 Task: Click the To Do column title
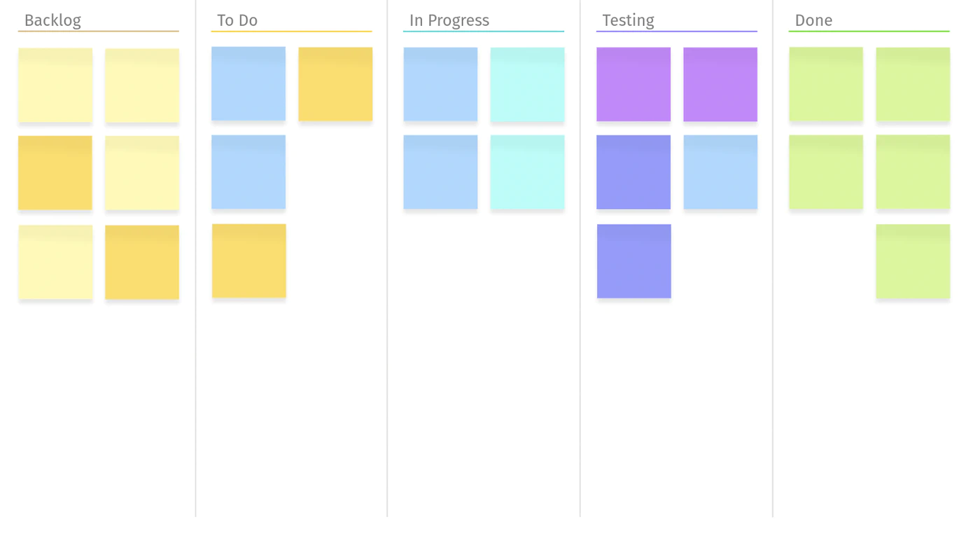click(237, 20)
